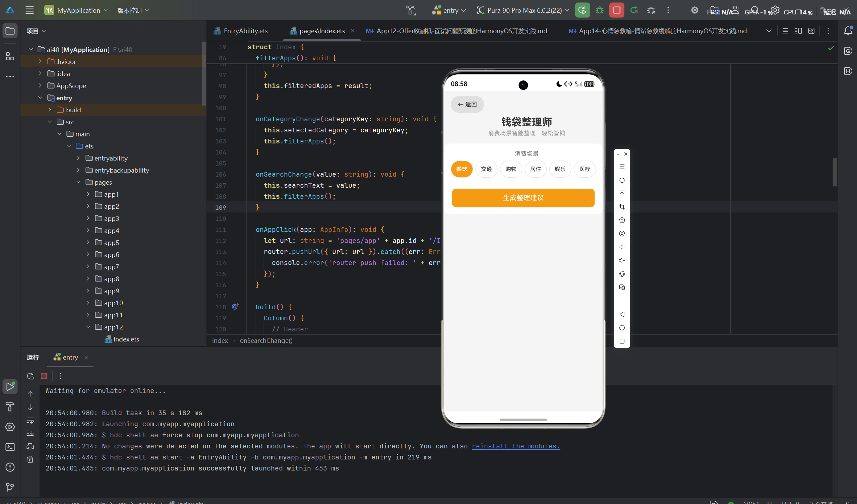Open the Project tool window folder icon

pyautogui.click(x=10, y=31)
